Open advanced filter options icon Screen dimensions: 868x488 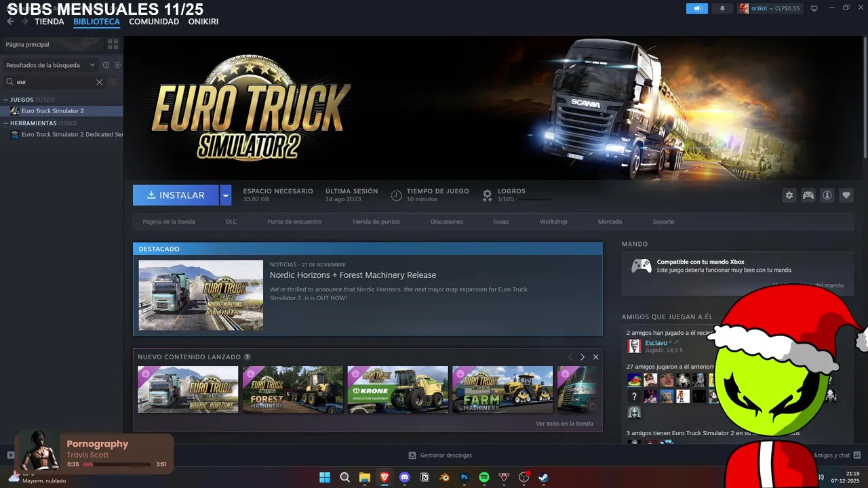113,82
